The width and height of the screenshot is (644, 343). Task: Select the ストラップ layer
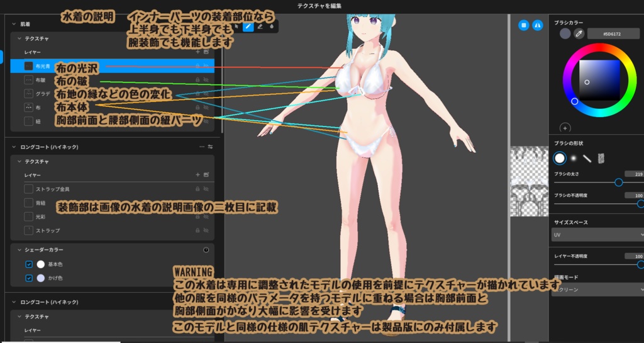tap(112, 230)
